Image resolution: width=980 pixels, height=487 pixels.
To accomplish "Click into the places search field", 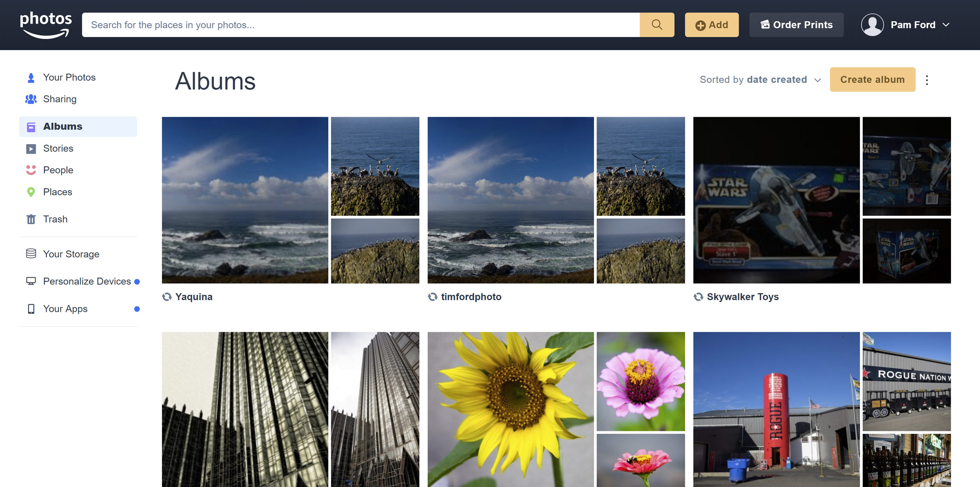I will (361, 25).
